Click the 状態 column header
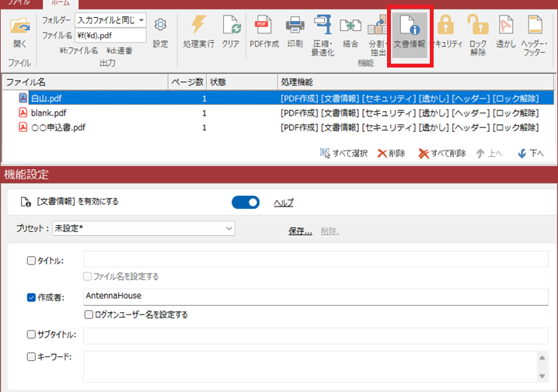This screenshot has width=558, height=392. coord(242,82)
